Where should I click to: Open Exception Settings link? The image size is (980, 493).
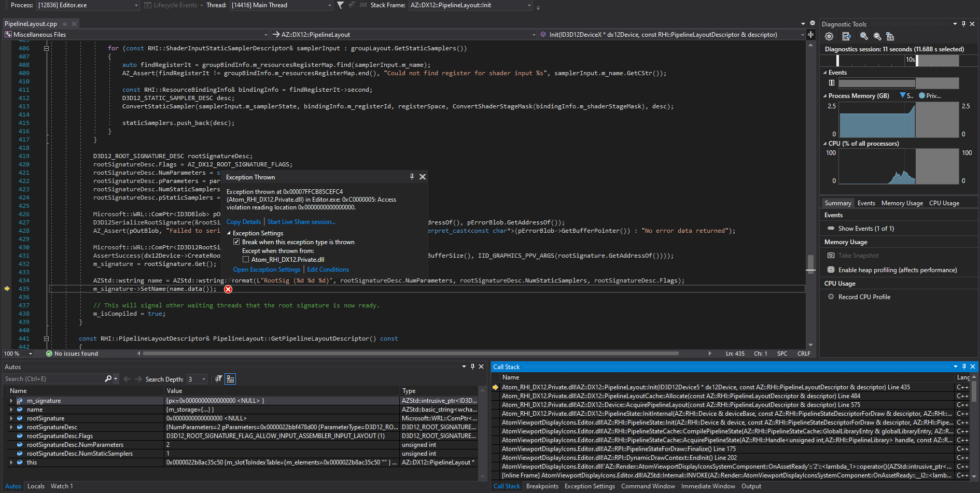pos(267,270)
